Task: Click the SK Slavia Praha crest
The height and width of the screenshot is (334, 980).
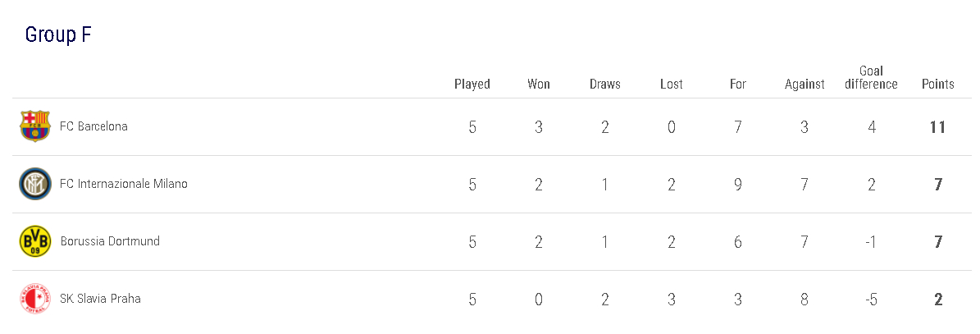Action: (x=35, y=299)
